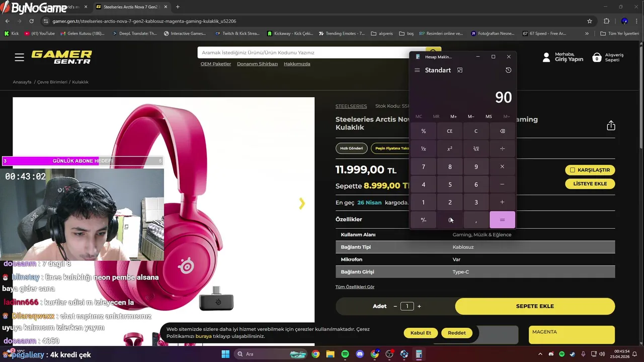Image resolution: width=644 pixels, height=362 pixels.
Task: Click the minus key in calculator
Action: click(502, 185)
